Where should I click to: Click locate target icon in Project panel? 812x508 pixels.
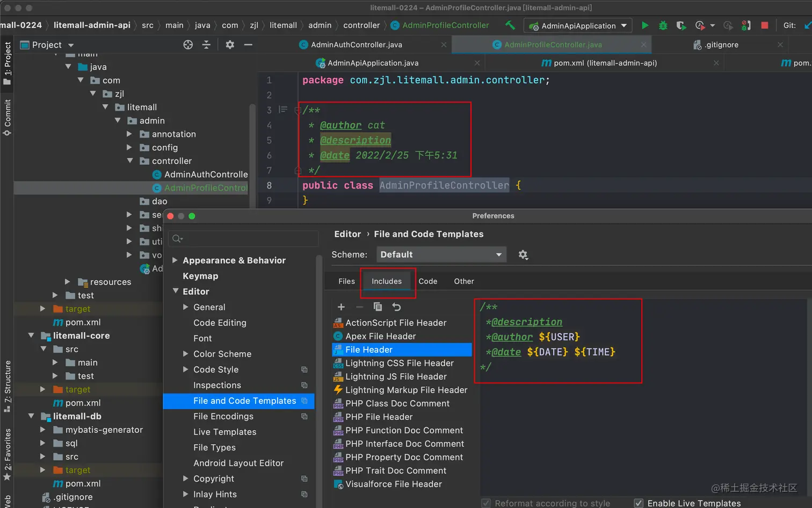[188, 45]
